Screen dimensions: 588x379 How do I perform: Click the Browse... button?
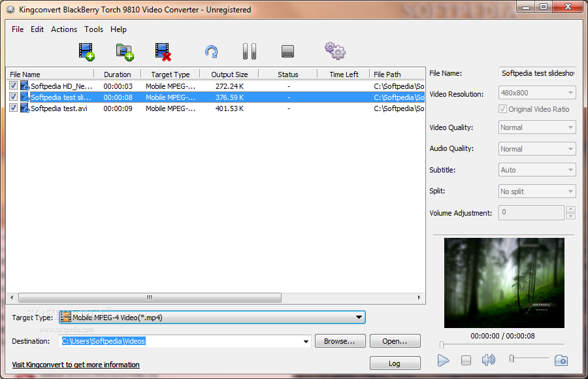[x=340, y=341]
